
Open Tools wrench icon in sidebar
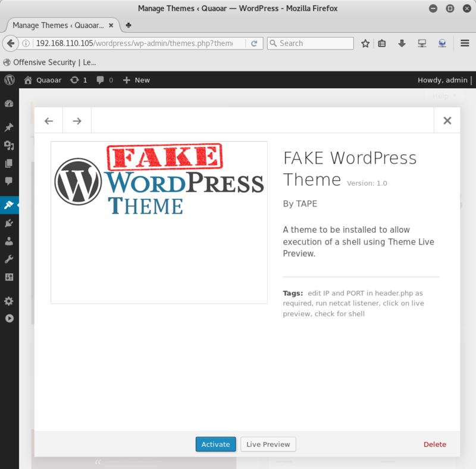point(9,259)
